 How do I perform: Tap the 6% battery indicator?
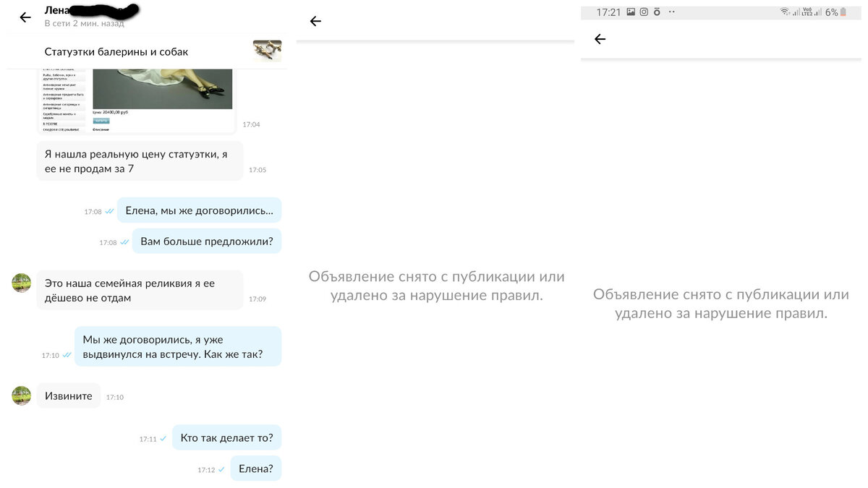(x=837, y=12)
